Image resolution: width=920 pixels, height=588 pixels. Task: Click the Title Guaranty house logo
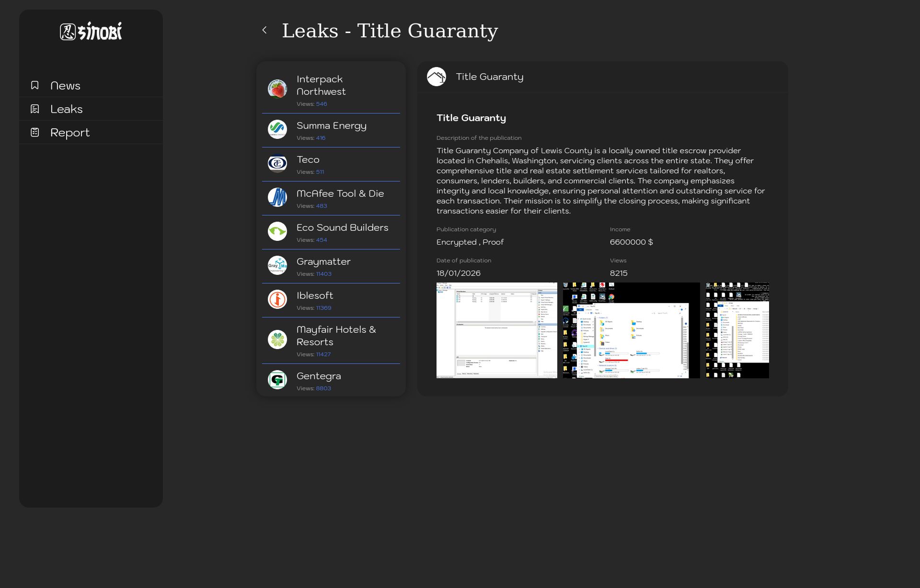437,77
